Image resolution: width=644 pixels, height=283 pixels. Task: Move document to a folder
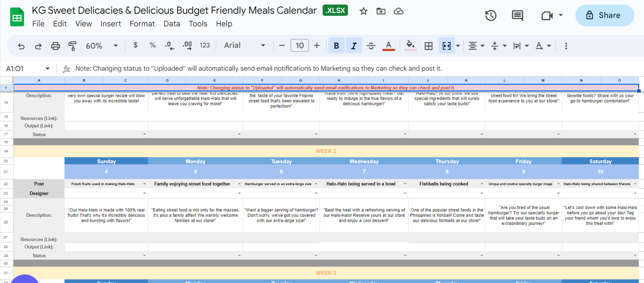point(381,11)
